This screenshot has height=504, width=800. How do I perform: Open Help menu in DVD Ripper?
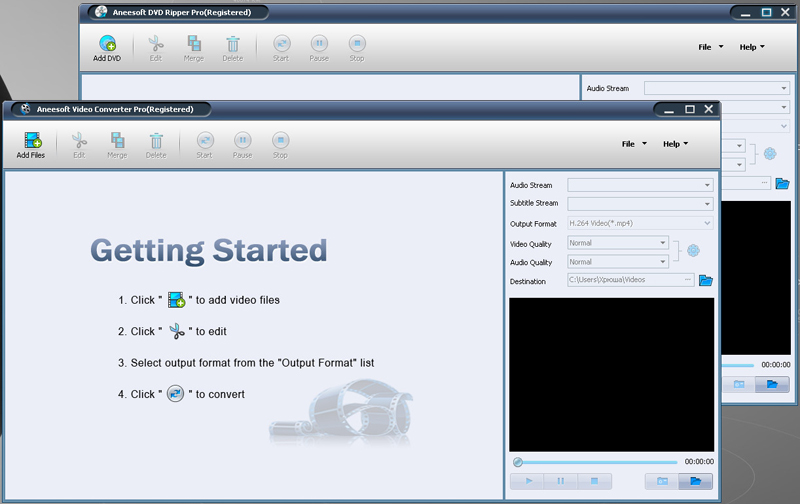click(x=752, y=47)
